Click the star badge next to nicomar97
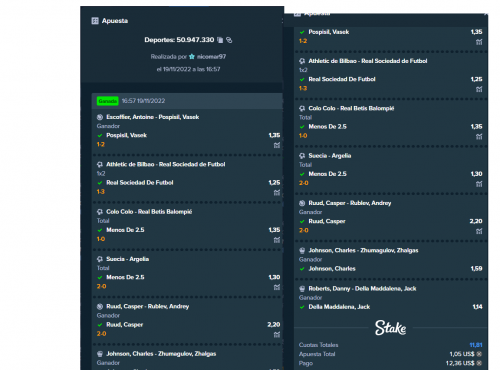The height and width of the screenshot is (370, 500). coord(192,57)
